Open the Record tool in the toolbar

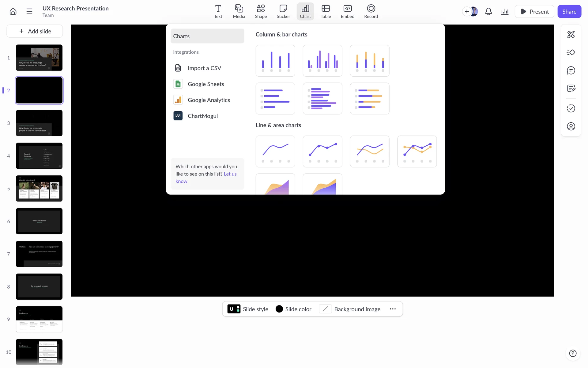click(x=371, y=11)
